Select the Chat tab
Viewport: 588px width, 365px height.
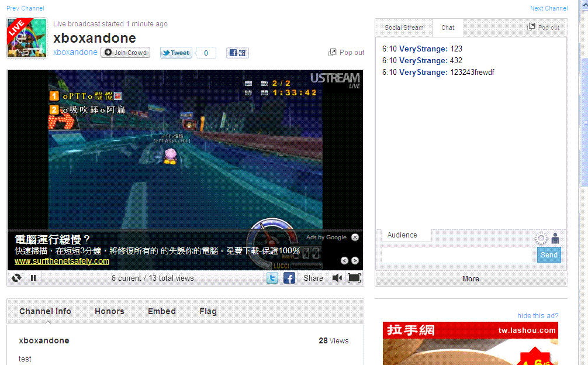448,27
